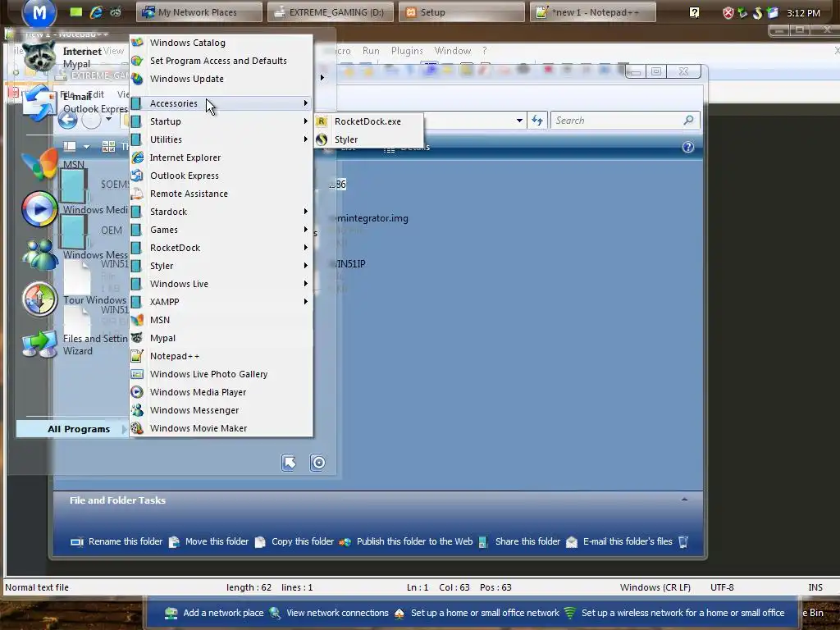
Task: Expand the Utilities folder submenu
Action: (221, 139)
